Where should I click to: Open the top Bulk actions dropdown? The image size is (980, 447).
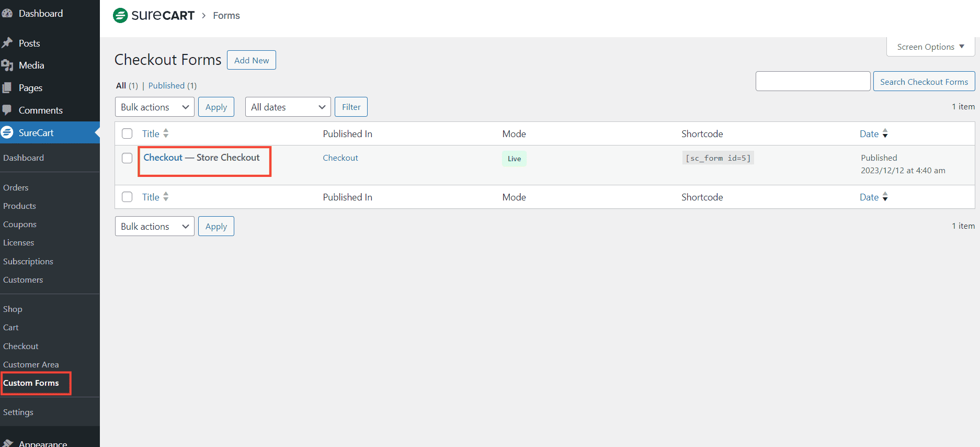[x=154, y=107]
